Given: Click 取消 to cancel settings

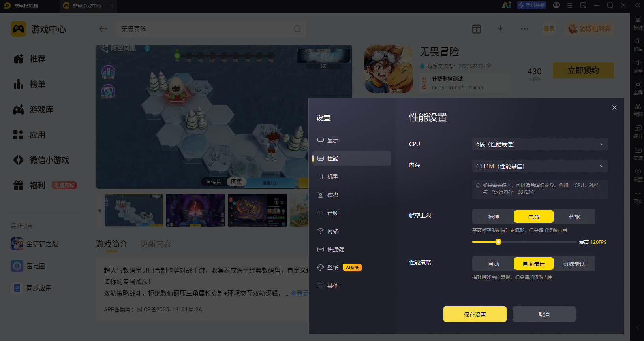Looking at the screenshot, I should [544, 314].
